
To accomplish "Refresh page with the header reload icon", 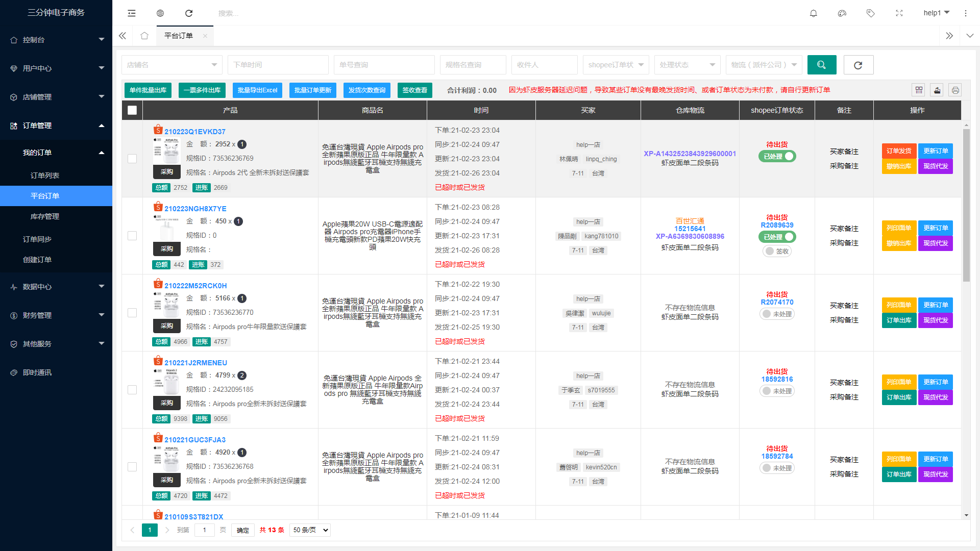I will pyautogui.click(x=189, y=13).
